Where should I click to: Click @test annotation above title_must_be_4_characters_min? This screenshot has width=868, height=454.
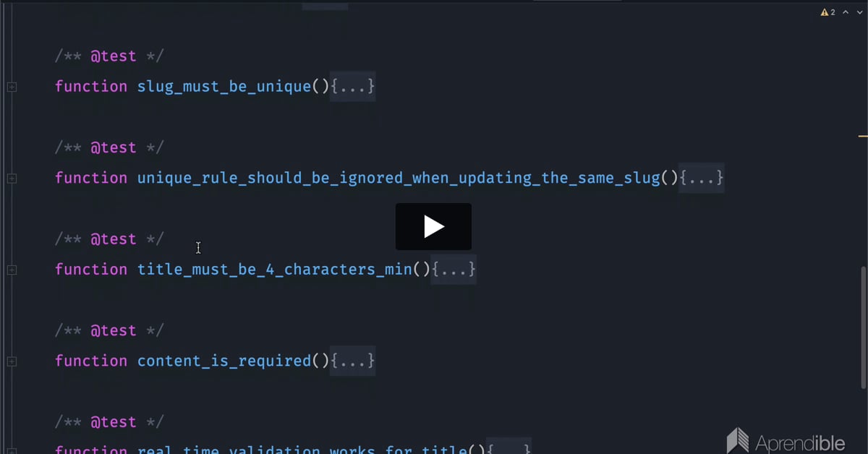point(114,239)
